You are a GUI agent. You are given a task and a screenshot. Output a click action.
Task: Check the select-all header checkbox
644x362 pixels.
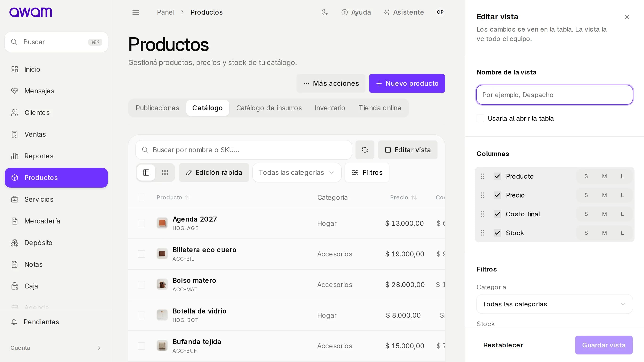click(141, 197)
